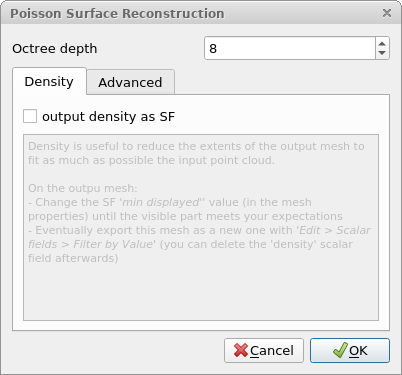The image size is (402, 375).
Task: Decrease Octree depth with the down arrow
Action: coord(382,53)
